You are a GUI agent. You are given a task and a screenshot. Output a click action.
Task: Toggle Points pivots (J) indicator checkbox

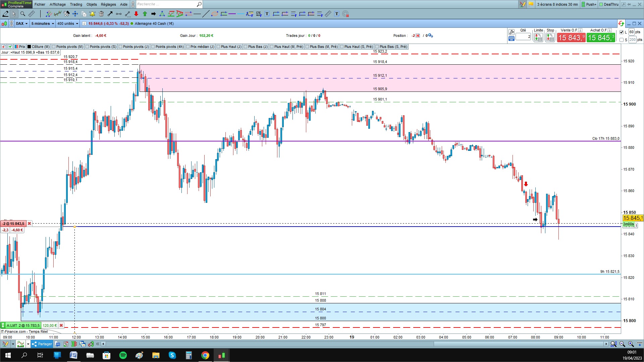click(121, 47)
